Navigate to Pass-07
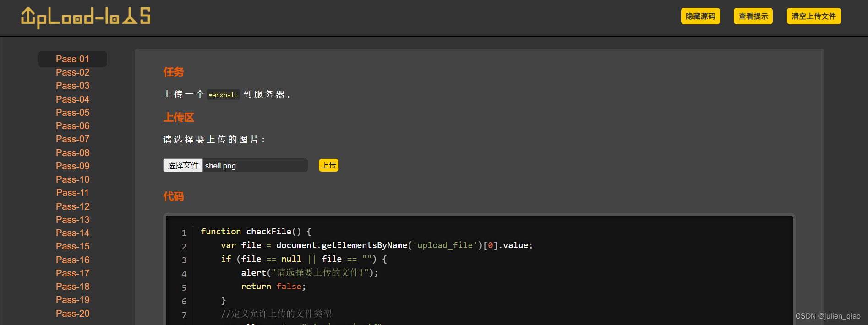This screenshot has height=325, width=868. coord(72,139)
